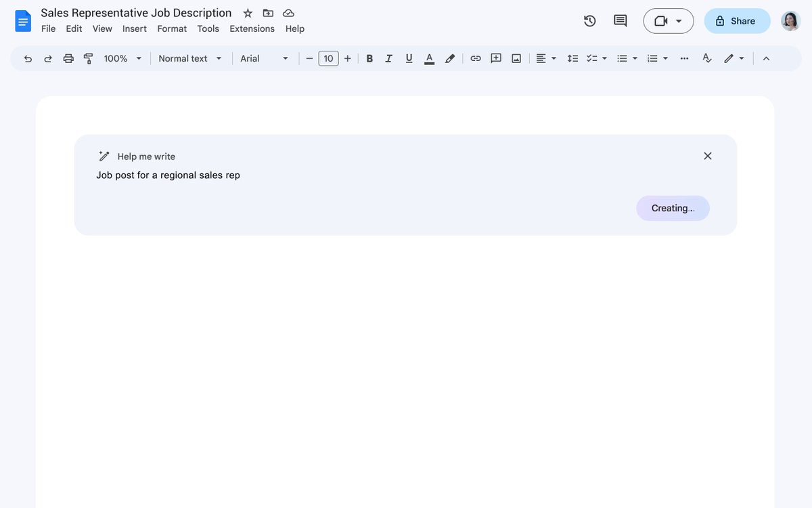Activate the paint format tool
Screen dimensions: 812x508
(88, 58)
